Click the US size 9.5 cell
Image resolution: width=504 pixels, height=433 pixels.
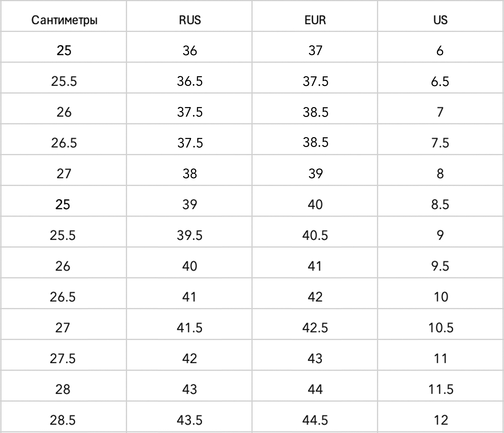tap(440, 266)
